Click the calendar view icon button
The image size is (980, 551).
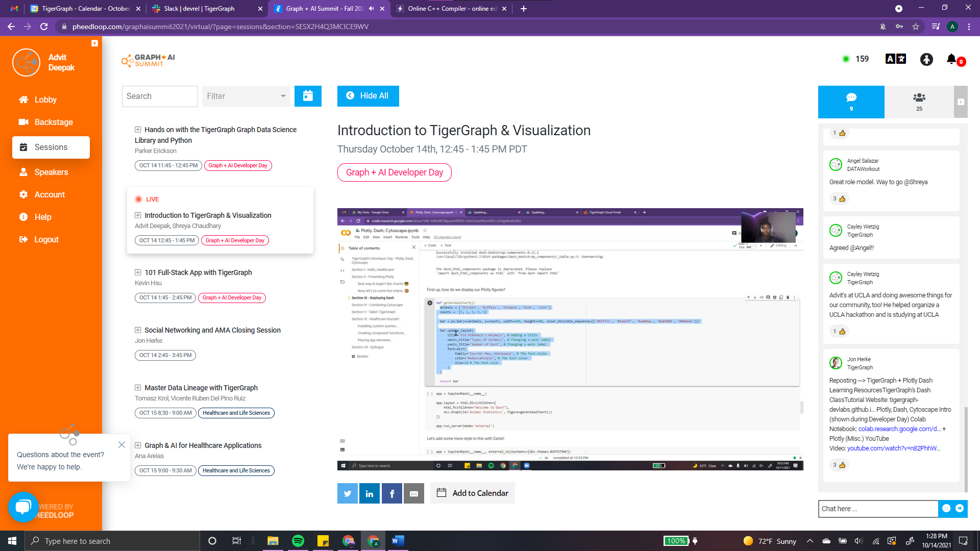click(x=308, y=96)
